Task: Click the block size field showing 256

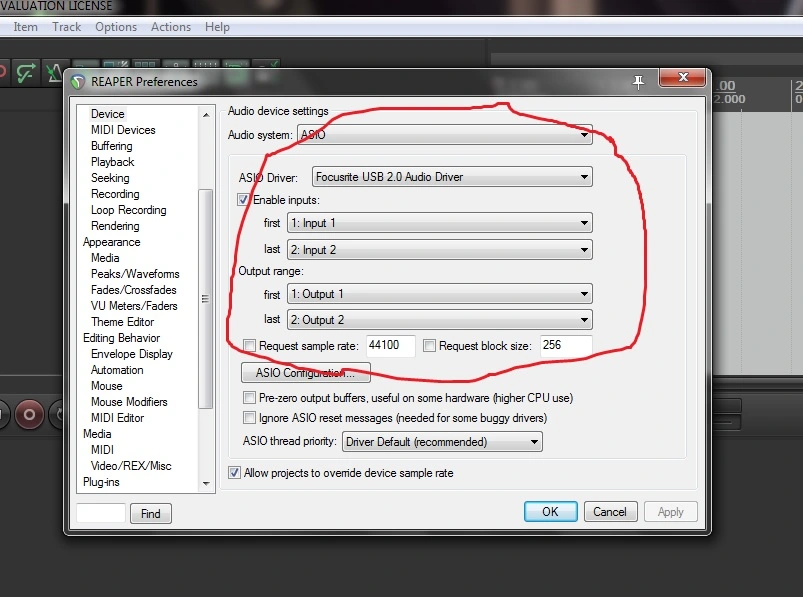Action: point(566,346)
